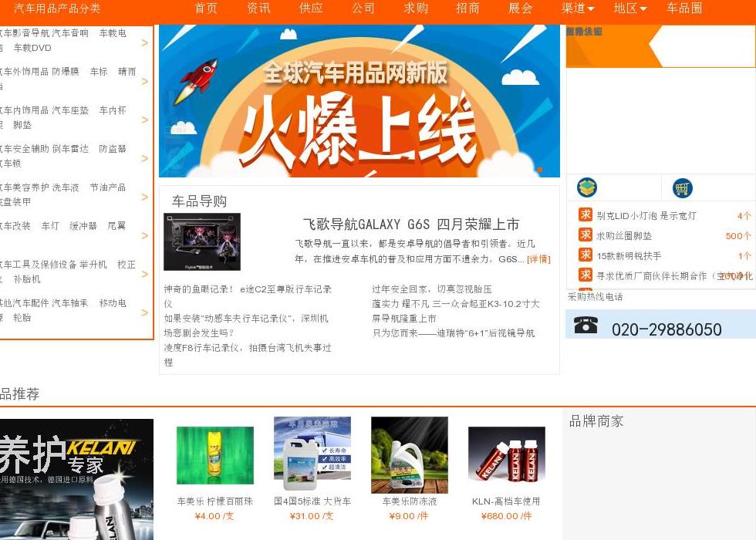The image size is (756, 540).
Task: Open the 迪瑞特“6+1”后视镜导航 article
Action: [453, 332]
